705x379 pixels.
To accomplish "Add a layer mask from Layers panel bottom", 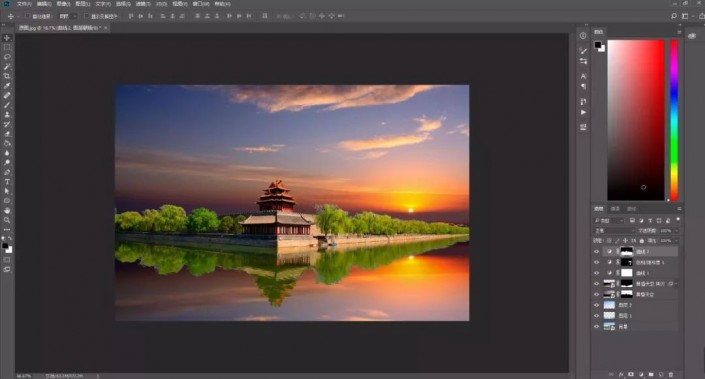I will pos(631,374).
